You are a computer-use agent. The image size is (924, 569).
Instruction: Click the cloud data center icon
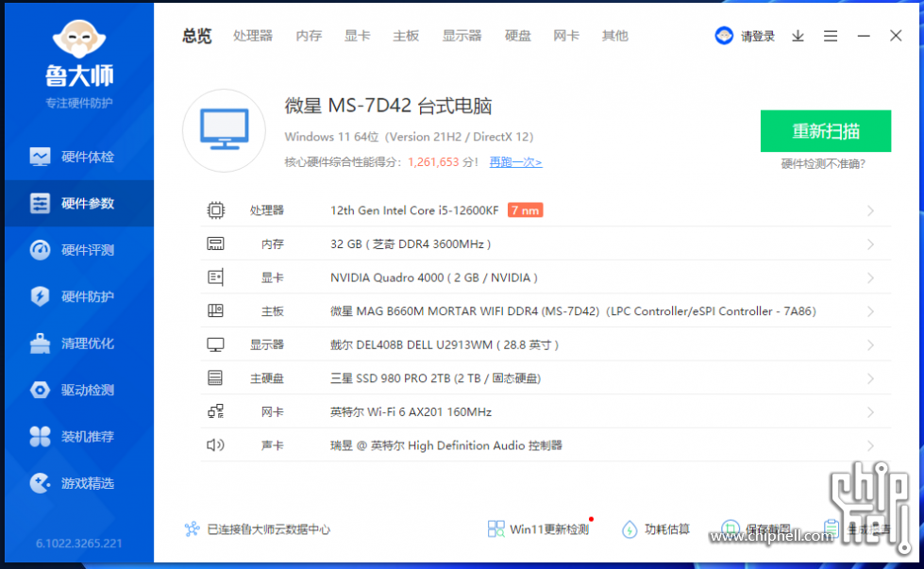click(193, 529)
